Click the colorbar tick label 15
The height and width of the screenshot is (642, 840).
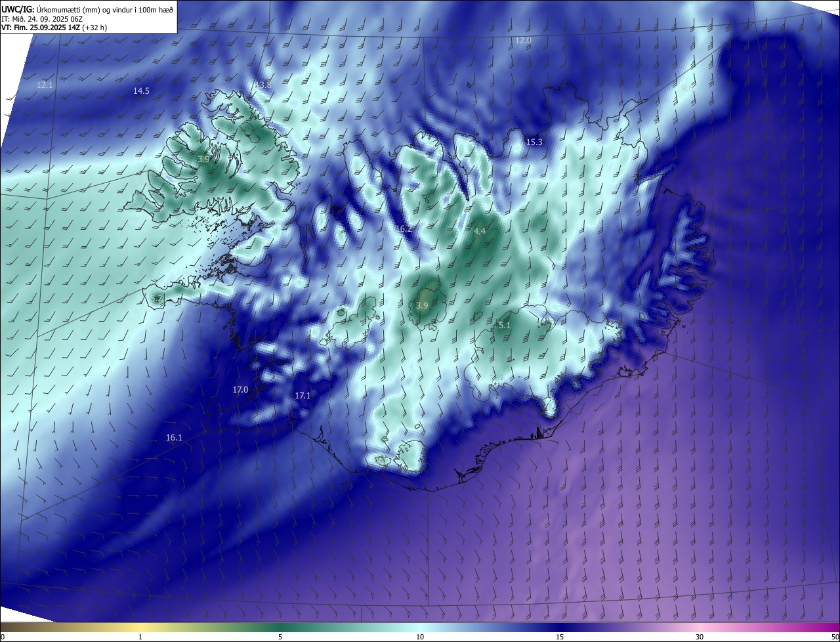pos(560,637)
